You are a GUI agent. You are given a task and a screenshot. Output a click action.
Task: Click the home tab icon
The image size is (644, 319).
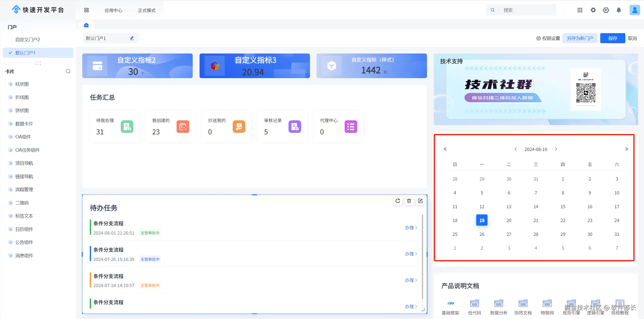86,25
